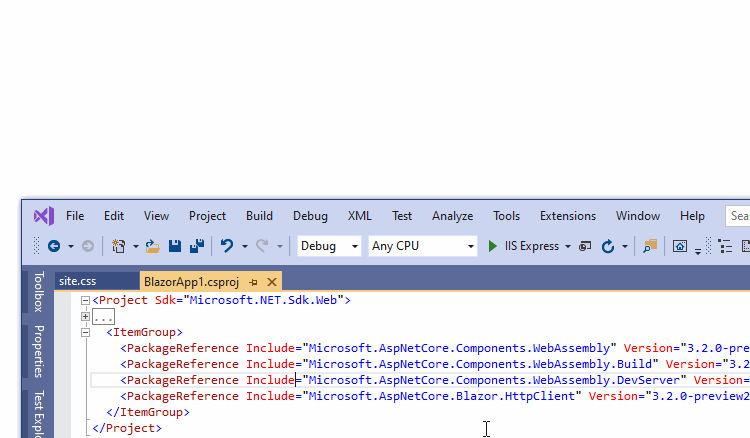Click the main toolbar drag grip handle

click(36, 246)
